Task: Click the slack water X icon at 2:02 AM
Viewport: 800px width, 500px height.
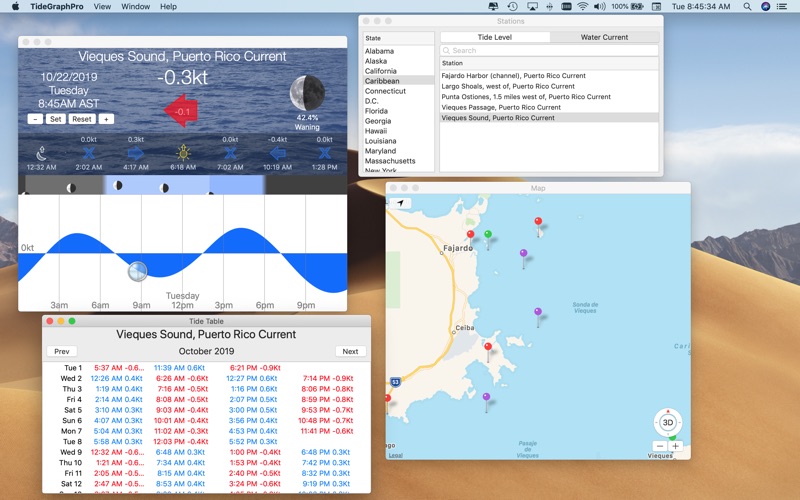Action: (x=89, y=153)
